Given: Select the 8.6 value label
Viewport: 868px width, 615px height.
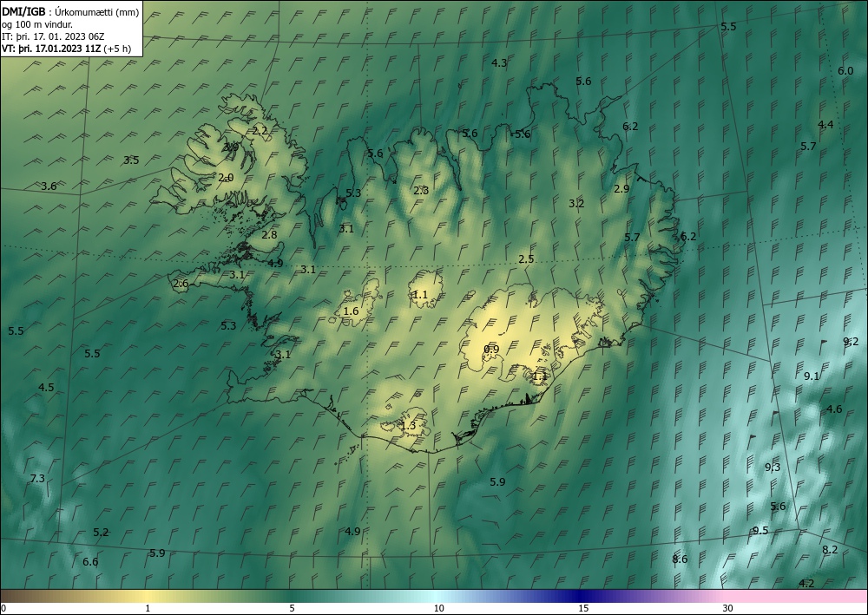Looking at the screenshot, I should [x=680, y=559].
